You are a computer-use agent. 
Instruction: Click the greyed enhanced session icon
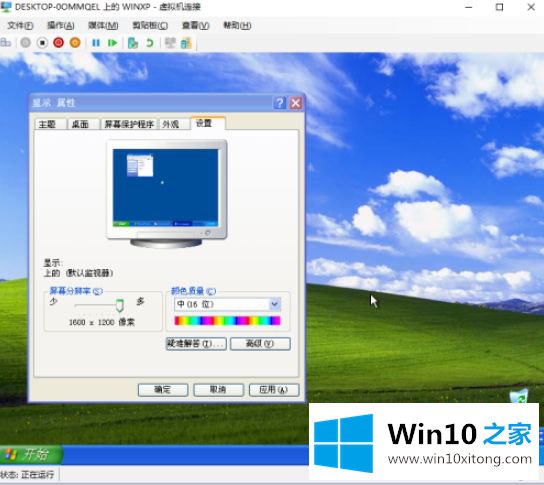tap(170, 43)
